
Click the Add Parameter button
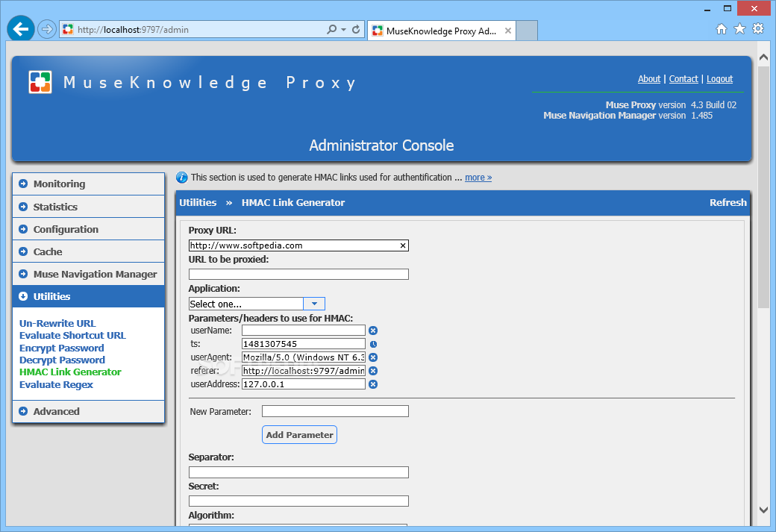click(299, 435)
